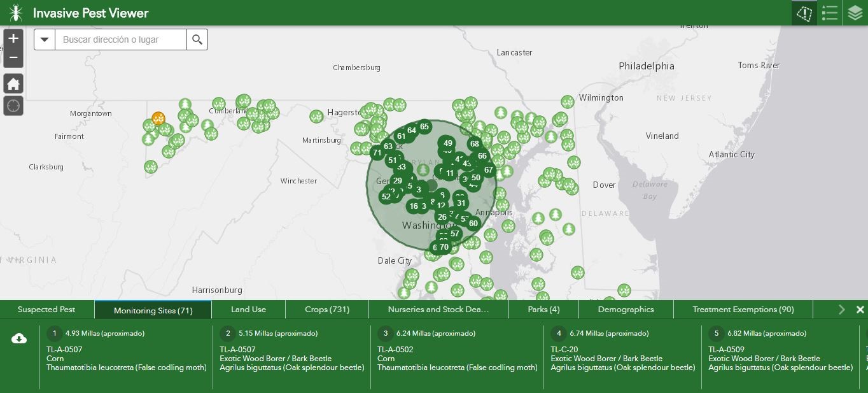Open the Crops (731) tab
868x393 pixels.
click(x=327, y=310)
